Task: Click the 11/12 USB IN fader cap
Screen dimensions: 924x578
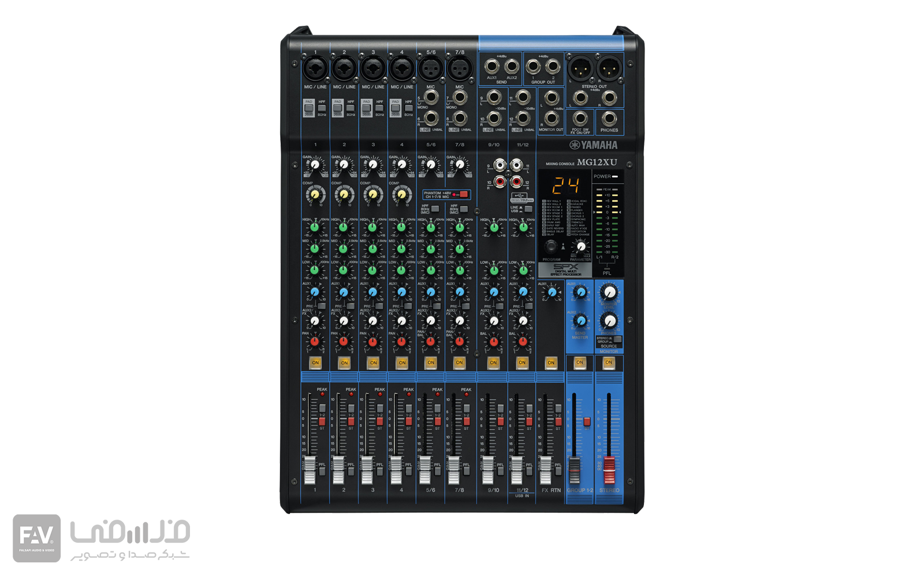Action: [517, 470]
